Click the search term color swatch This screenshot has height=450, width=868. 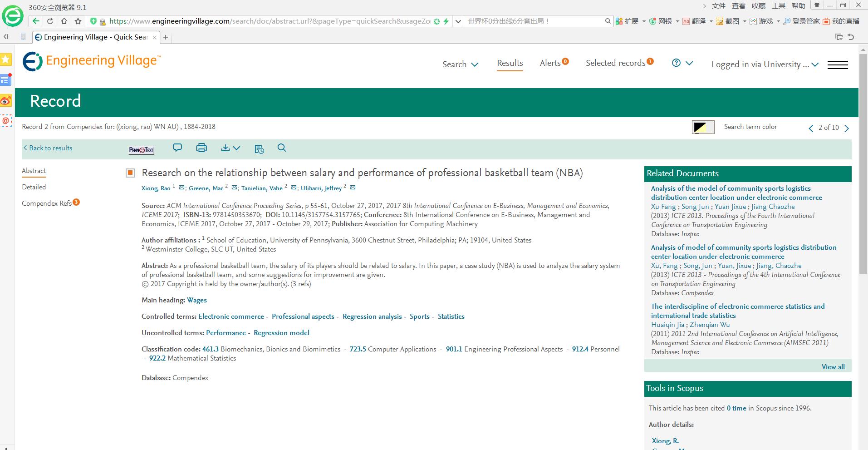[x=703, y=127]
